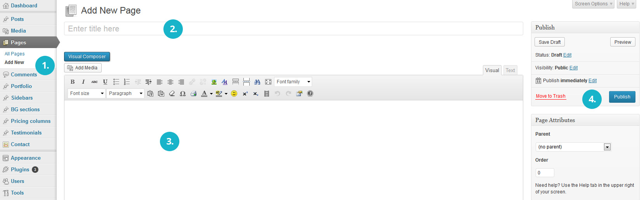Toggle bold formatting
The image size is (644, 200).
pos(73,82)
